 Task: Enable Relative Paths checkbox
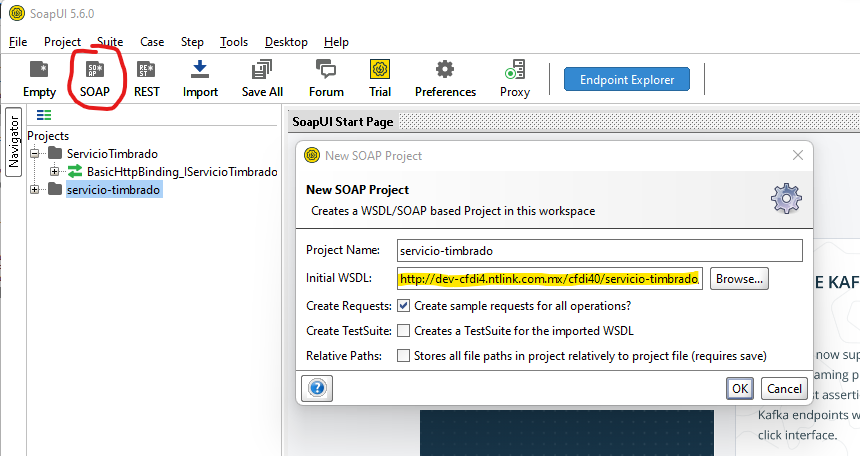pos(403,356)
